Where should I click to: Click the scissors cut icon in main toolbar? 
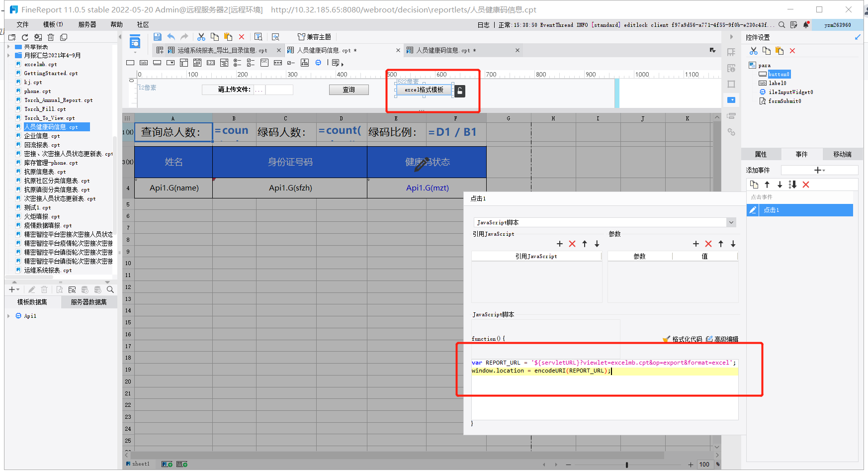[201, 37]
